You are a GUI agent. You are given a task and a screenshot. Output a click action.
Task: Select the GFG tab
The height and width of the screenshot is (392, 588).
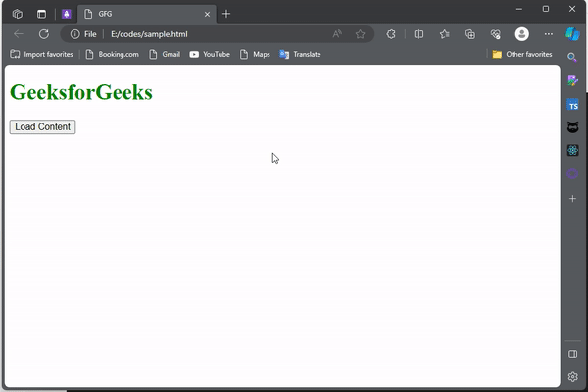click(147, 14)
